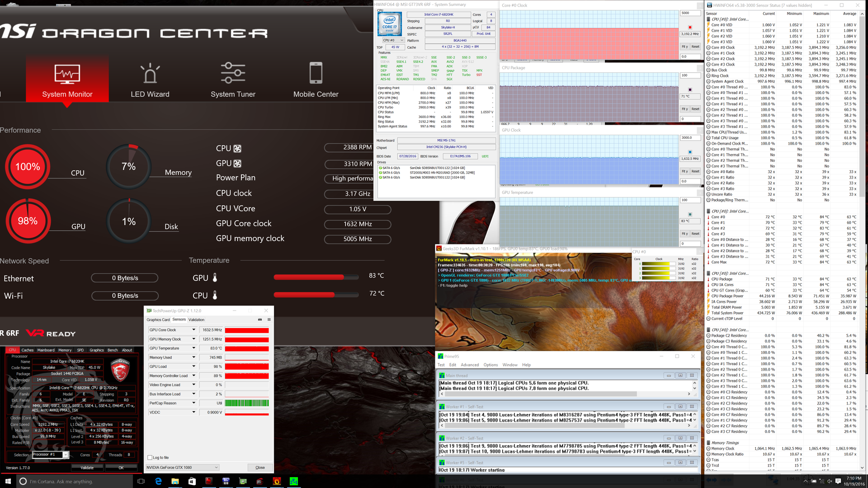This screenshot has width=868, height=488.
Task: Select the Memory tab in CPU-Z
Action: [65, 350]
